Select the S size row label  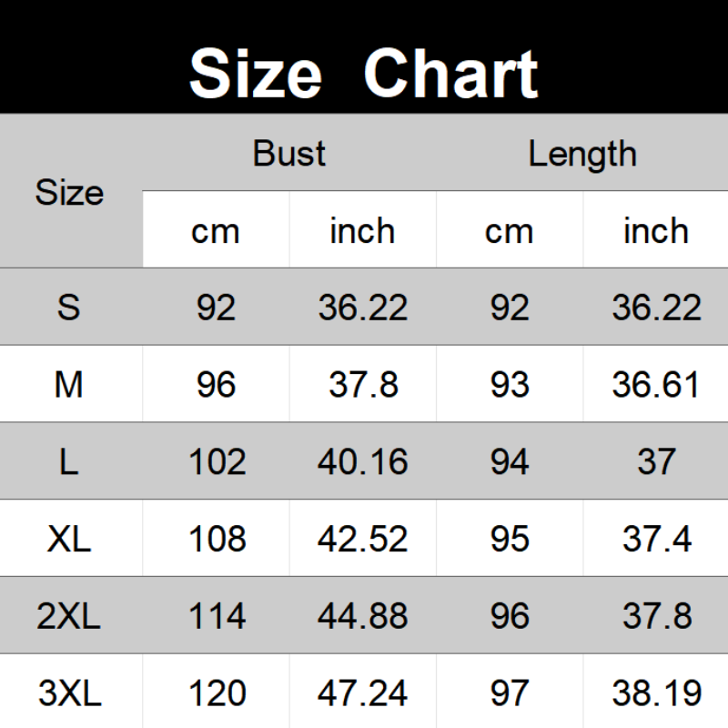(x=70, y=308)
